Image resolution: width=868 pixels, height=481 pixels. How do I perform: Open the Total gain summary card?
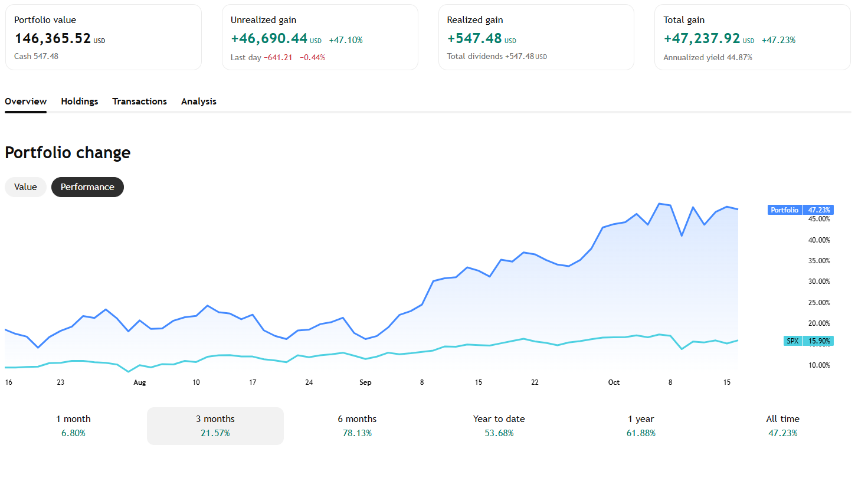[752, 38]
